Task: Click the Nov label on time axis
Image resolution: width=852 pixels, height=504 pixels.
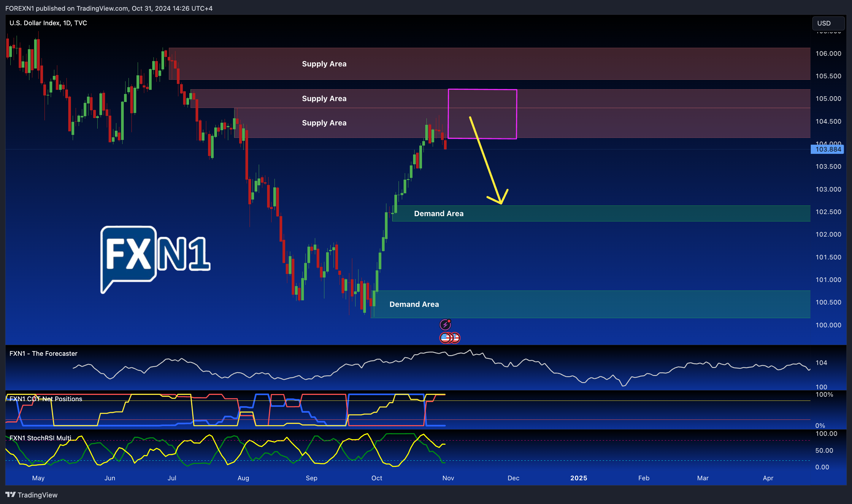Action: [448, 478]
